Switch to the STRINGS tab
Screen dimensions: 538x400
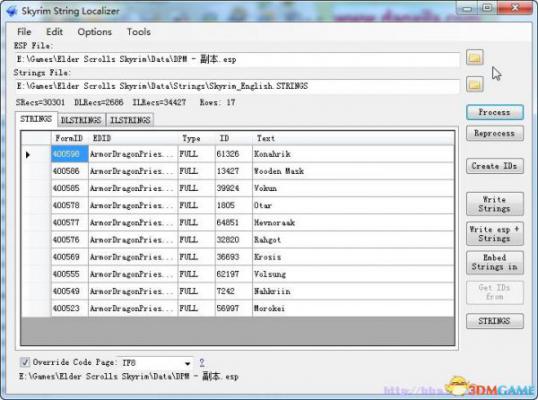[36, 119]
